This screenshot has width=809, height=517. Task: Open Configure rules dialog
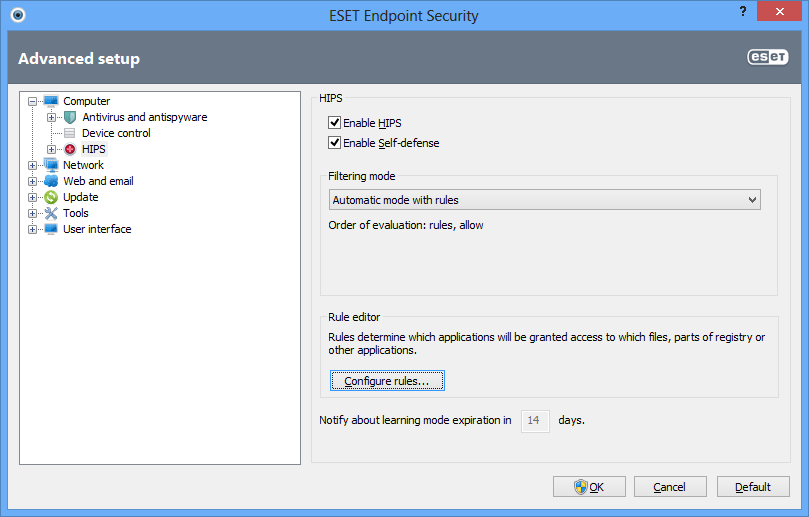[x=387, y=381]
